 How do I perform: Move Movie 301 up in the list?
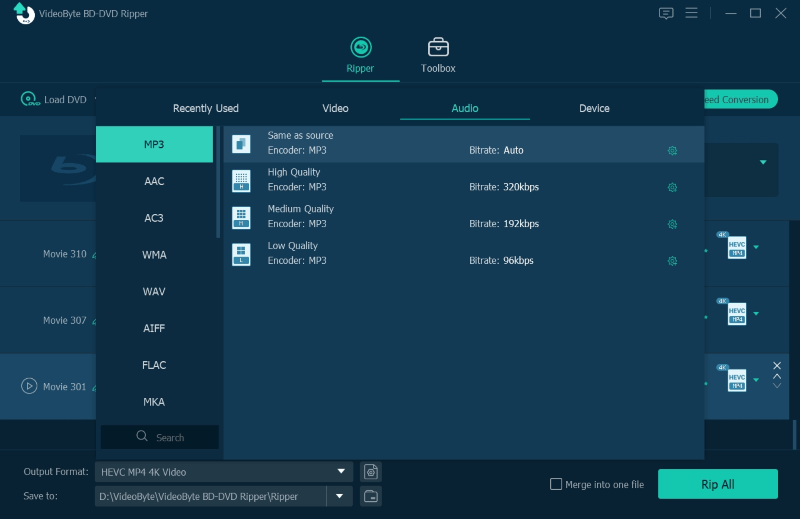(x=777, y=376)
